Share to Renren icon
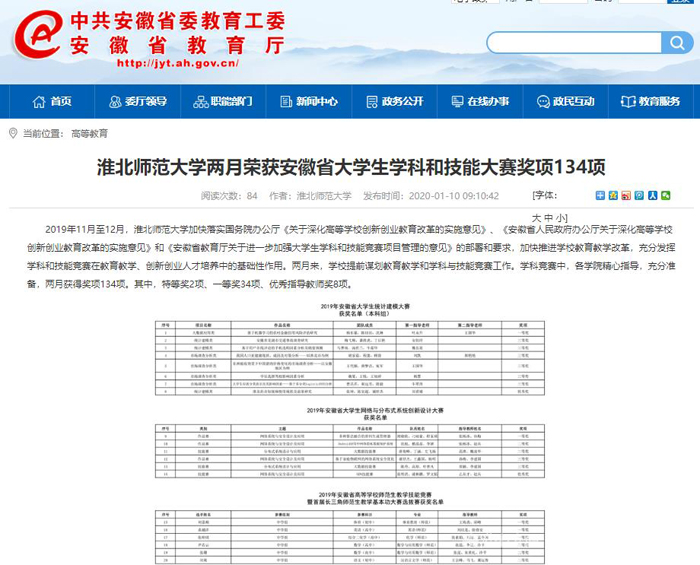Screen dimensions: 700x565 pyautogui.click(x=653, y=195)
